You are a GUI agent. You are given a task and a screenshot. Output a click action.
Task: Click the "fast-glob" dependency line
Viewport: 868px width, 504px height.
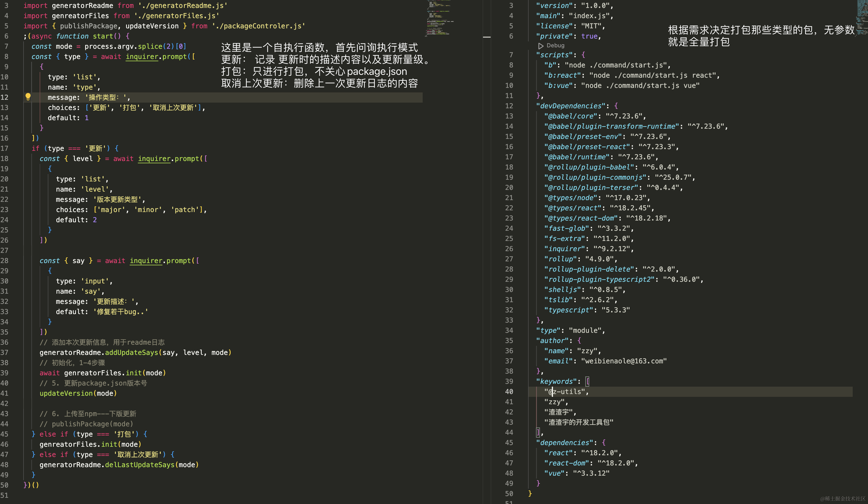(x=589, y=228)
